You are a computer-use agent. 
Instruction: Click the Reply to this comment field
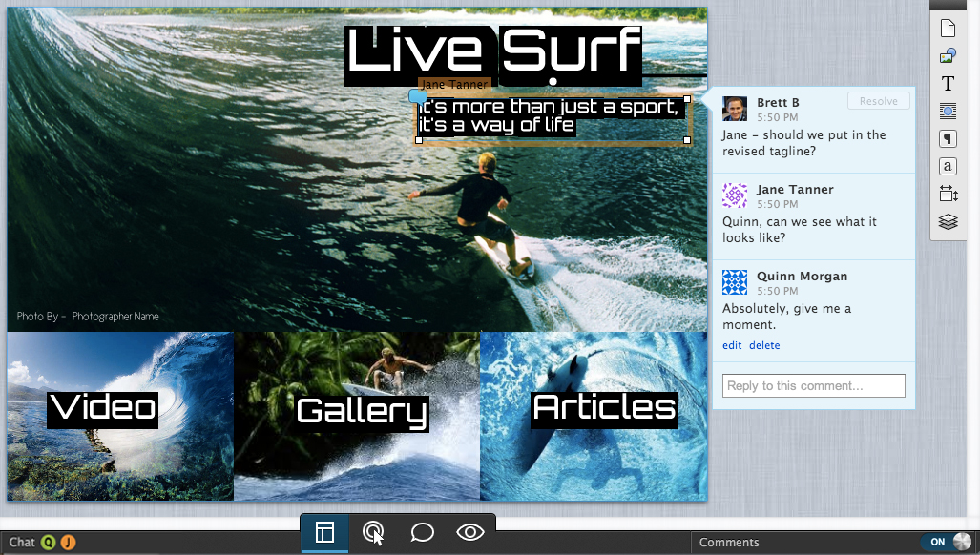[813, 386]
